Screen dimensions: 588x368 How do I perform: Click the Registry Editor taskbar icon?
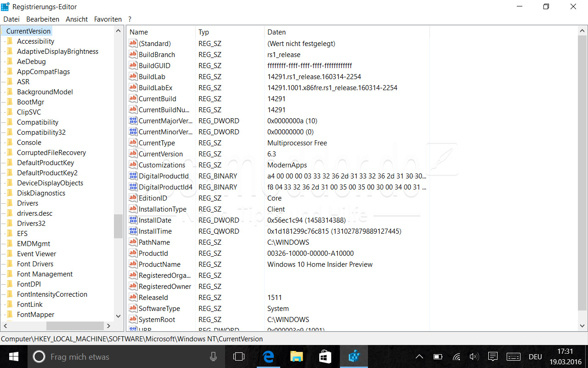[354, 356]
